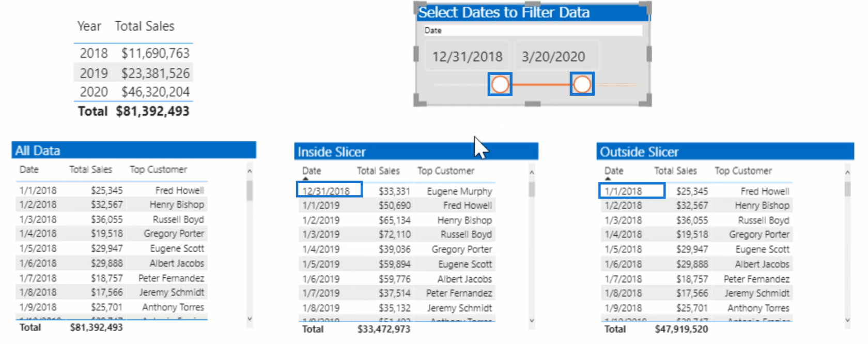Click the left handle of the date slider

tap(500, 84)
